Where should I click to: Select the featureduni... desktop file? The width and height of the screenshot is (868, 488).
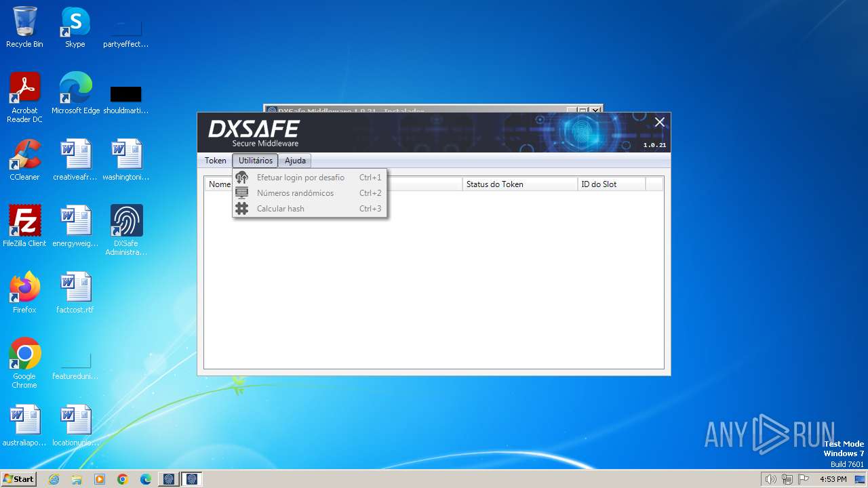[75, 364]
